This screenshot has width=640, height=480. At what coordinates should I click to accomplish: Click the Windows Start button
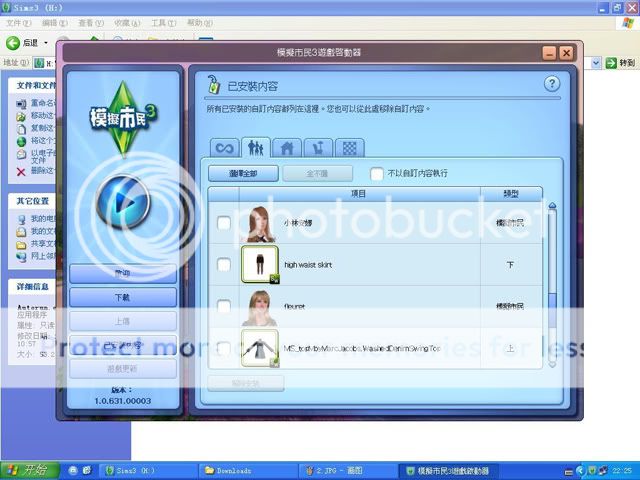coord(29,470)
